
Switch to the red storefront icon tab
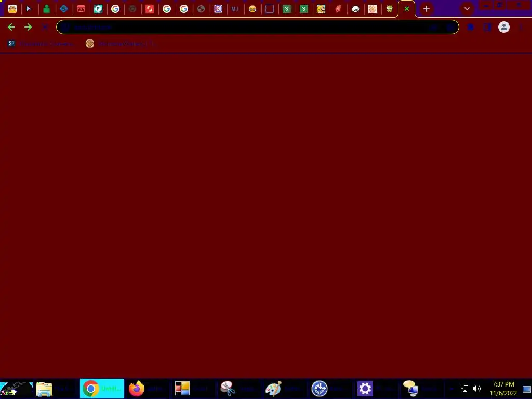[81, 9]
